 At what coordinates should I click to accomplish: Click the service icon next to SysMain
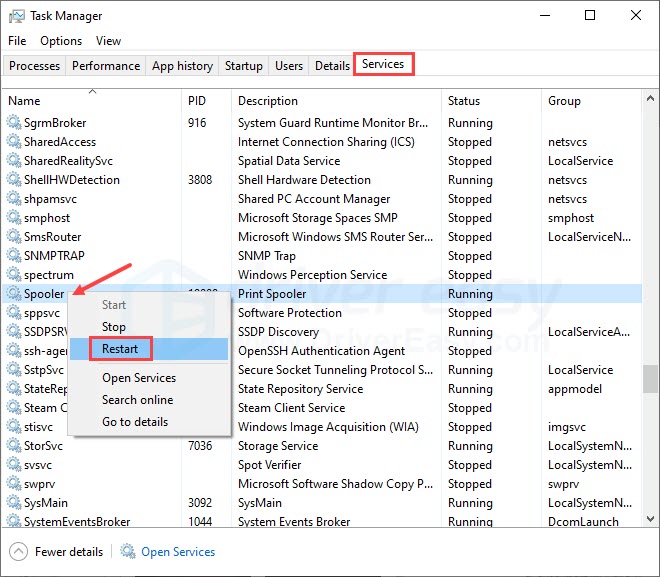14,503
